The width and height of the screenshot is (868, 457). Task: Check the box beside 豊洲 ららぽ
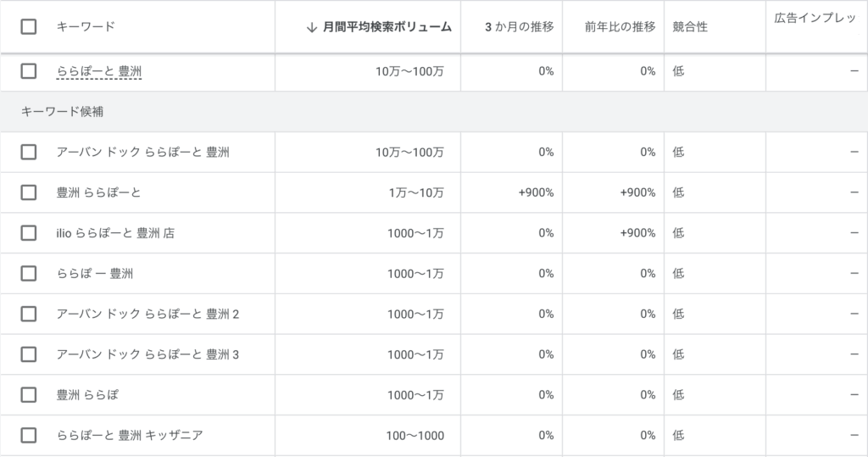[29, 395]
